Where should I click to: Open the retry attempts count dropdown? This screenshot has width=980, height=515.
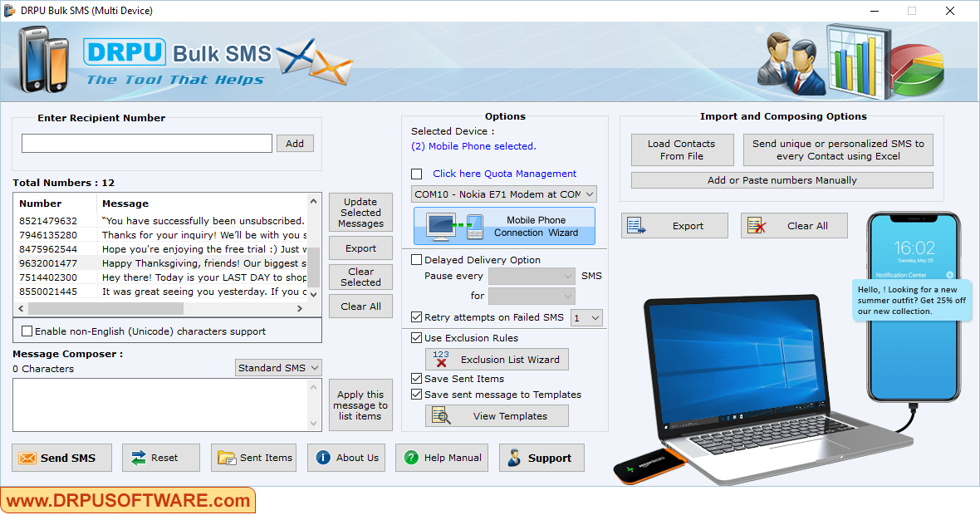(586, 318)
